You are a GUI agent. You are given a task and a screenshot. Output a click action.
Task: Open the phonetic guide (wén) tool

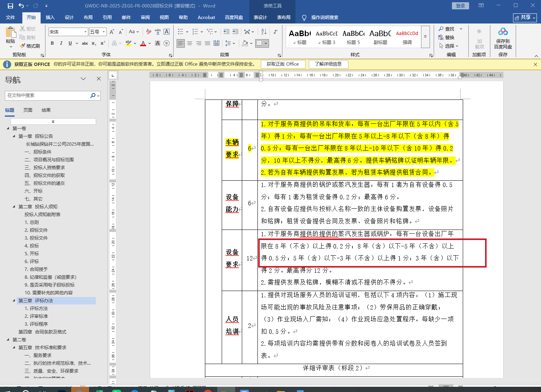(158, 32)
